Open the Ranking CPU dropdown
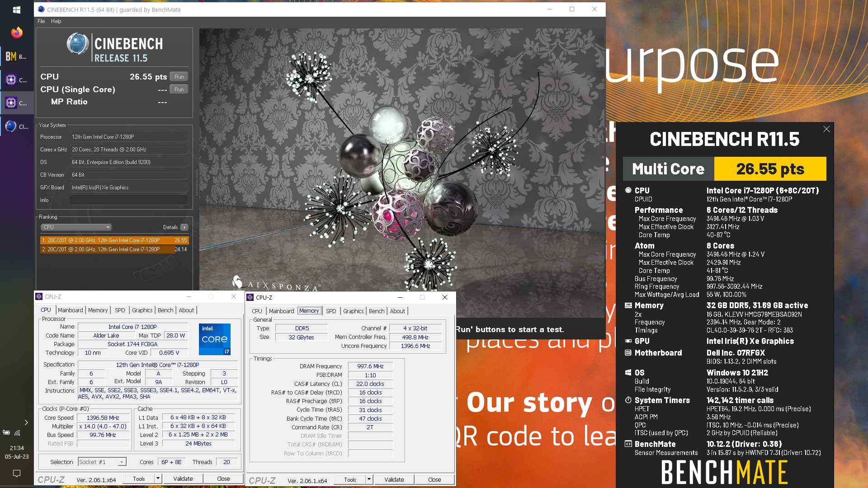The height and width of the screenshot is (488, 868). 75,227
